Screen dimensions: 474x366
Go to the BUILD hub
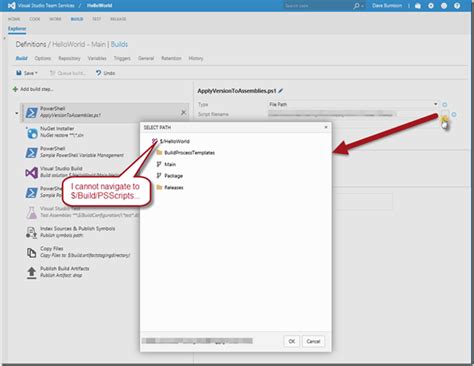pyautogui.click(x=77, y=19)
